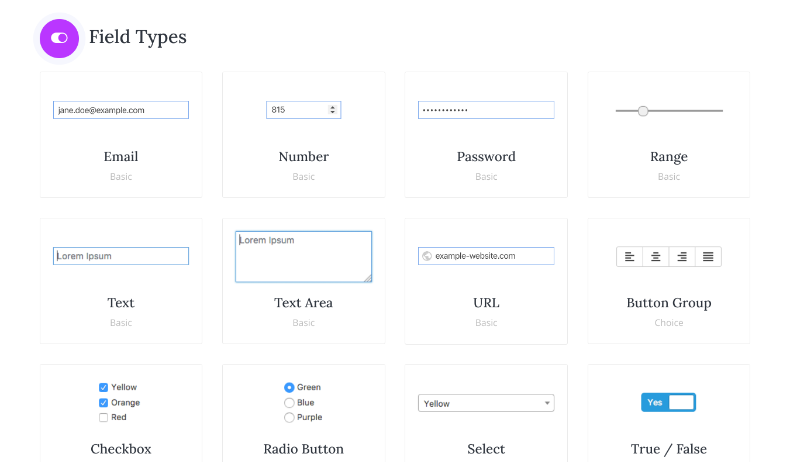Click the Basic label under Number
Viewport: 790px width, 462px height.
click(303, 177)
